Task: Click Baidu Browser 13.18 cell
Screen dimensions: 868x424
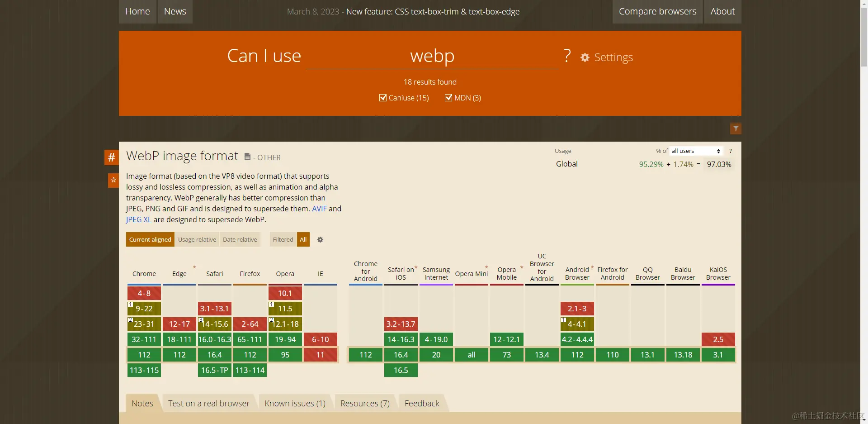Action: pyautogui.click(x=683, y=355)
